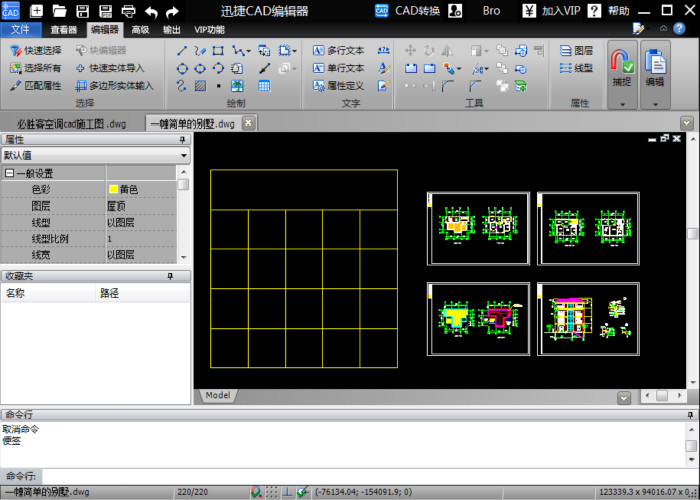Expand the 编辑 dropdown arrow
The width and height of the screenshot is (700, 500).
tap(655, 104)
